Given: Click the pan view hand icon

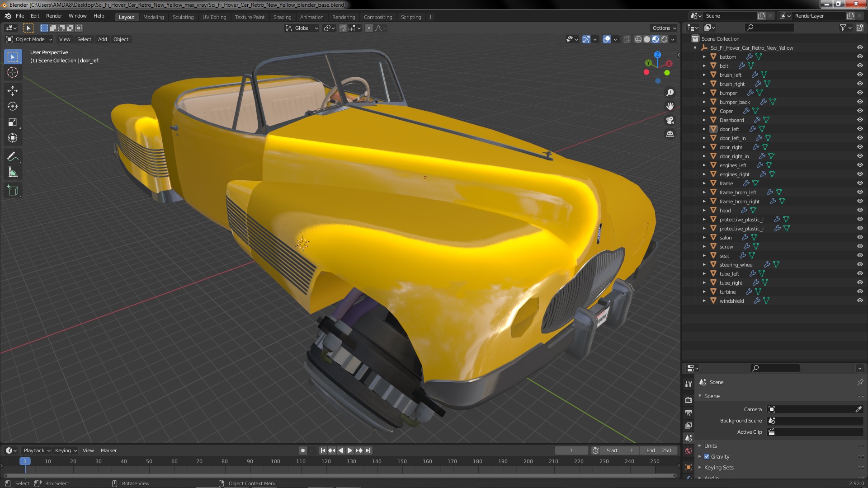Looking at the screenshot, I should point(670,106).
